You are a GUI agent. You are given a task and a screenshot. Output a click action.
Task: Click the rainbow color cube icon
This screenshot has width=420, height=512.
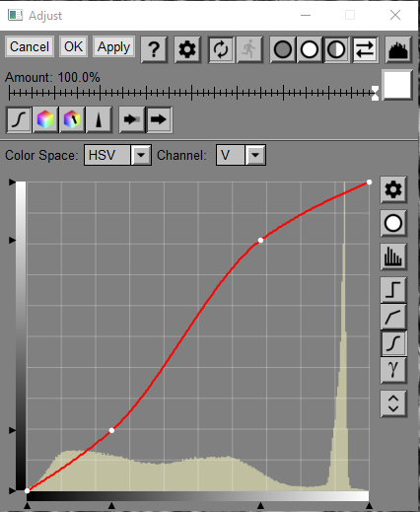coord(45,119)
